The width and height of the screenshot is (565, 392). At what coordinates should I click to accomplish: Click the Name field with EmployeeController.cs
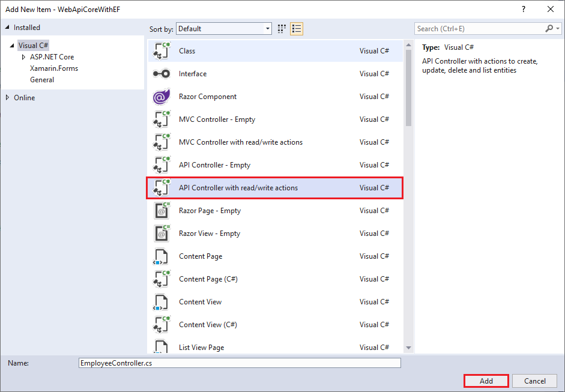(240, 363)
